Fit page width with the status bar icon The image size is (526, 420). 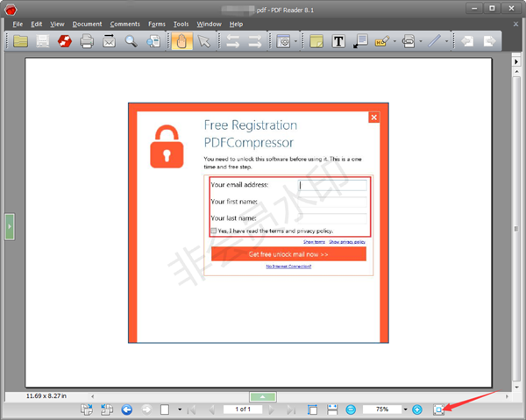332,409
